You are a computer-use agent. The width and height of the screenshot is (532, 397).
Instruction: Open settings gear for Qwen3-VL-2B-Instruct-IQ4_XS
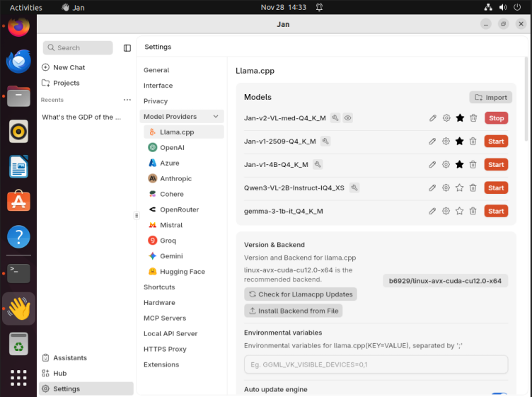coord(446,188)
